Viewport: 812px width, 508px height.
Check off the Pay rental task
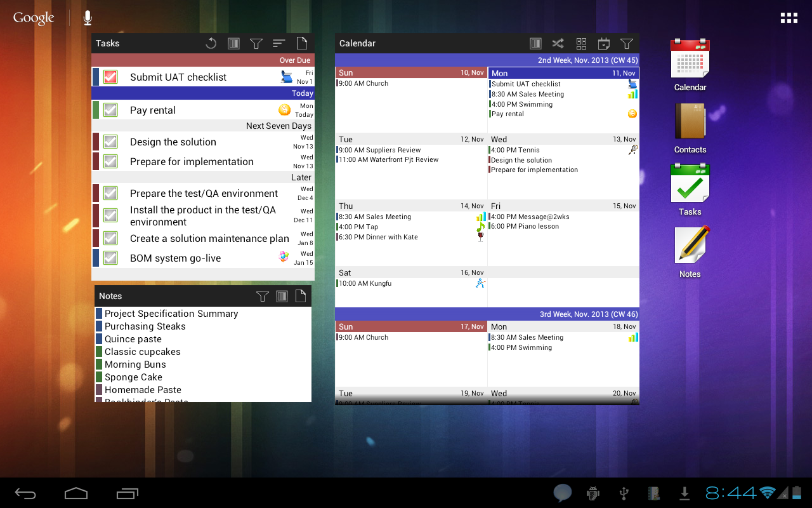[x=110, y=110]
